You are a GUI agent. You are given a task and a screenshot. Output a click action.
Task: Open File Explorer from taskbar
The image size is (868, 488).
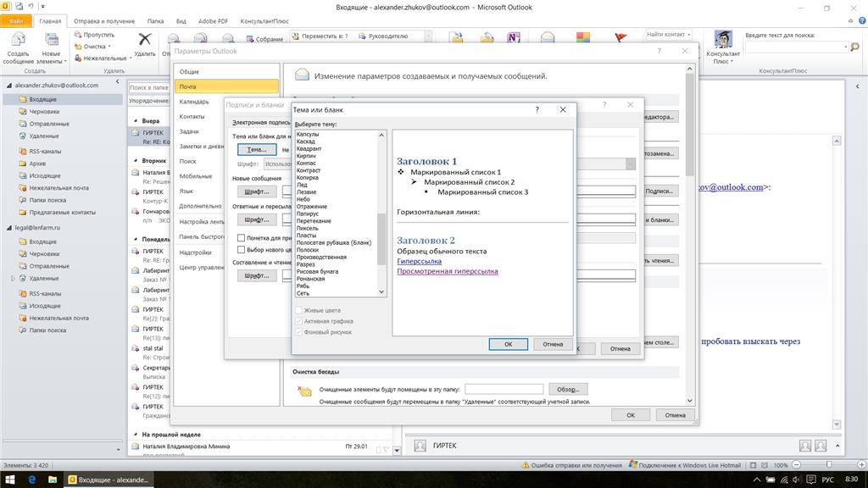(x=53, y=480)
